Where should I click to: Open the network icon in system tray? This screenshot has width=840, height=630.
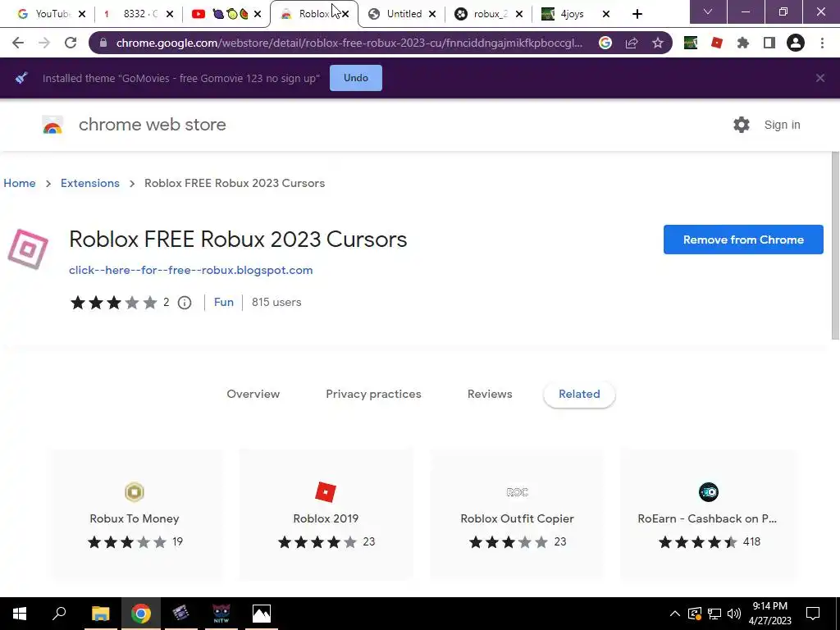tap(714, 614)
